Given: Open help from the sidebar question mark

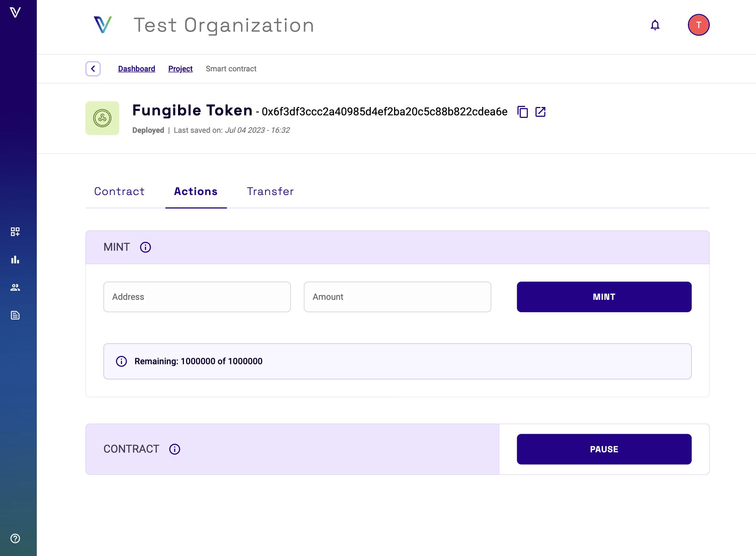Looking at the screenshot, I should pos(15,538).
